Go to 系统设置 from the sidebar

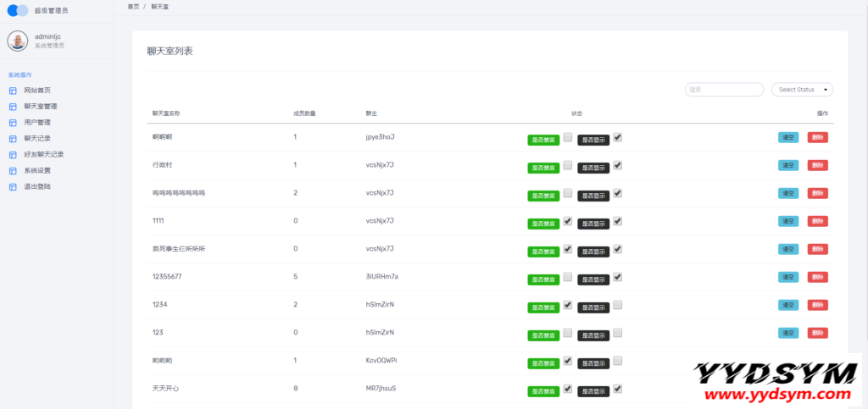(x=37, y=171)
